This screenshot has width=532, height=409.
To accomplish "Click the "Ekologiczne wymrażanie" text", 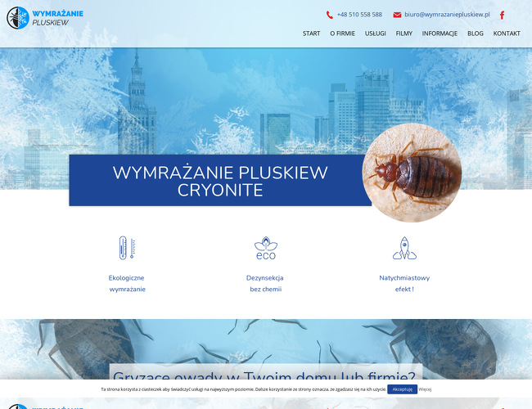I will coord(127,284).
